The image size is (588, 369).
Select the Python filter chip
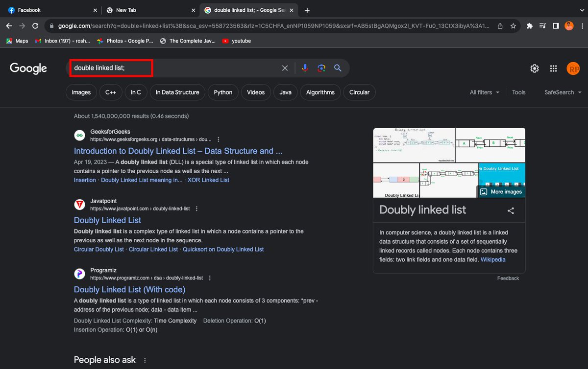(x=223, y=92)
